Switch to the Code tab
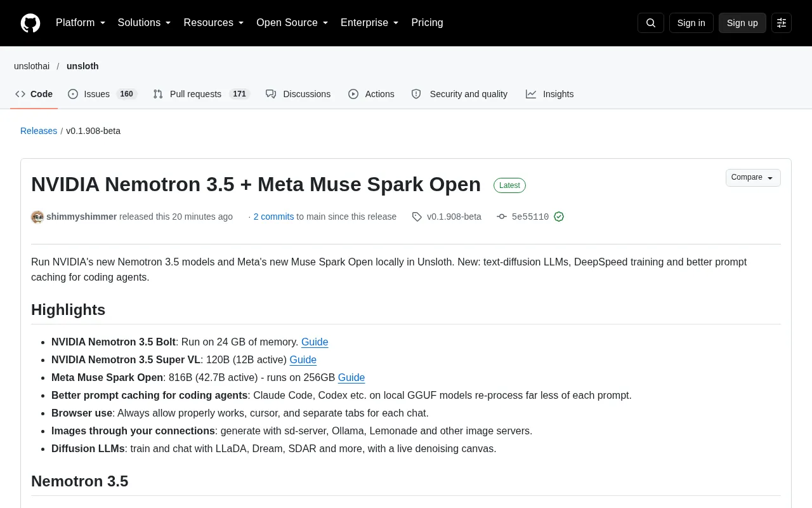 (x=34, y=94)
